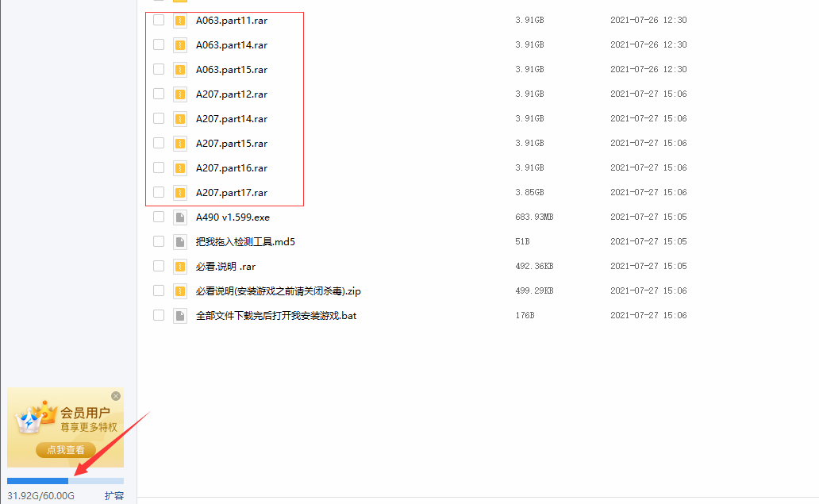Tick the checkbox for A063.part14.rar
Image resolution: width=819 pixels, height=504 pixels.
[x=159, y=44]
